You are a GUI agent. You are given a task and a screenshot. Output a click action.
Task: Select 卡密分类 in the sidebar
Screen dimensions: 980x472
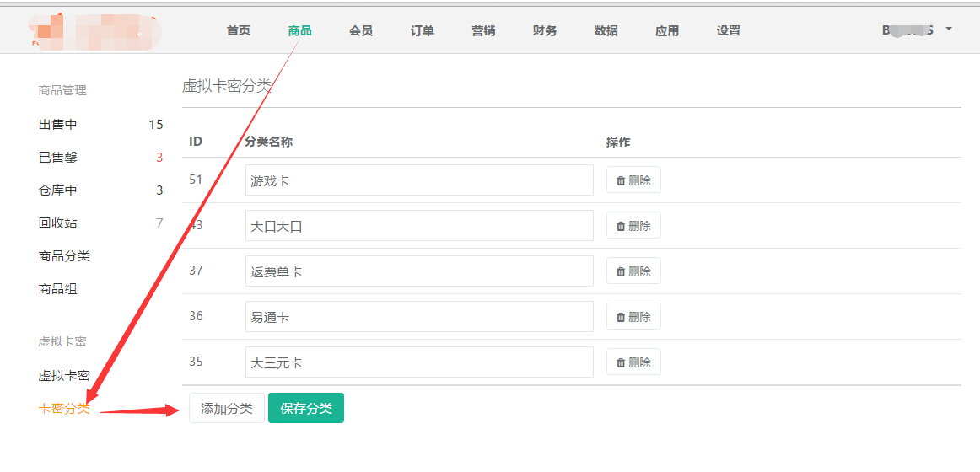(64, 409)
